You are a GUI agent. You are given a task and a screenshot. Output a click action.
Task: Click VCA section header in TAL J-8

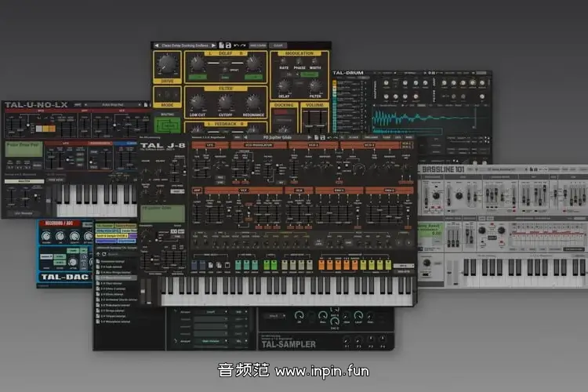pyautogui.click(x=299, y=191)
